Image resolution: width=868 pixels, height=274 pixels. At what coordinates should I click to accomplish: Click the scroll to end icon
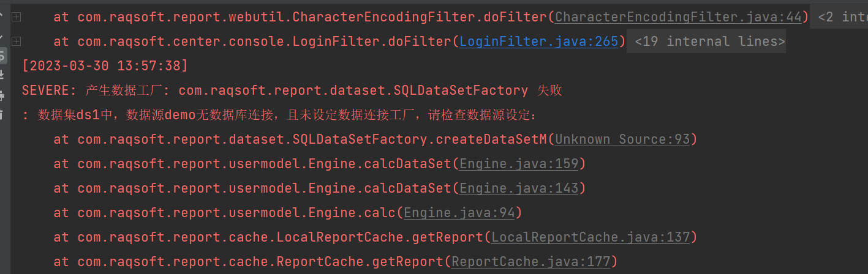point(2,75)
